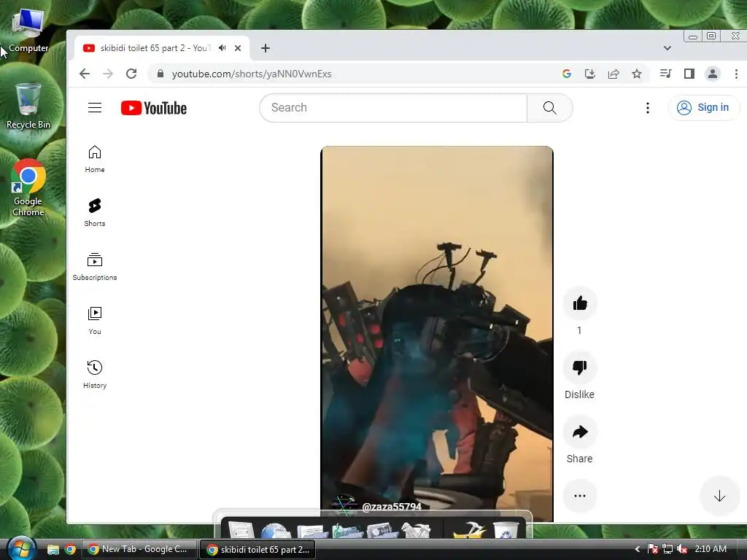
Task: Open YouTube settings three-dot menu
Action: point(648,108)
